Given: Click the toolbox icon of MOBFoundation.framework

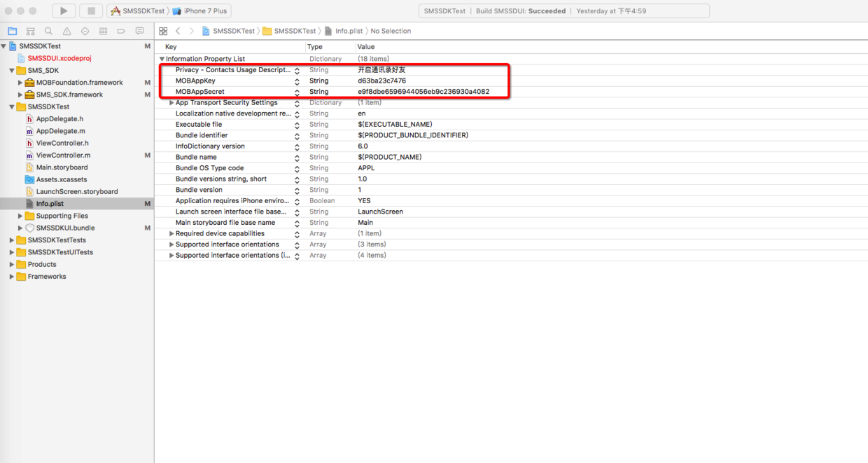Looking at the screenshot, I should [x=29, y=83].
